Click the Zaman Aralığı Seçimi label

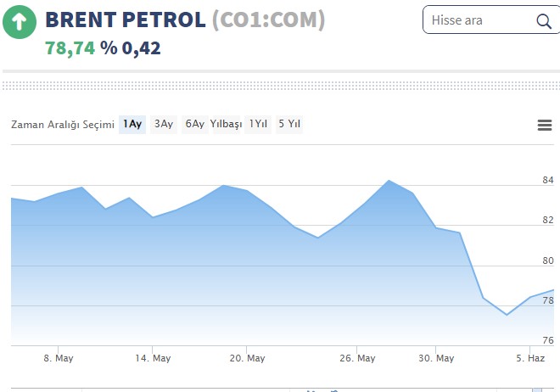coord(63,125)
